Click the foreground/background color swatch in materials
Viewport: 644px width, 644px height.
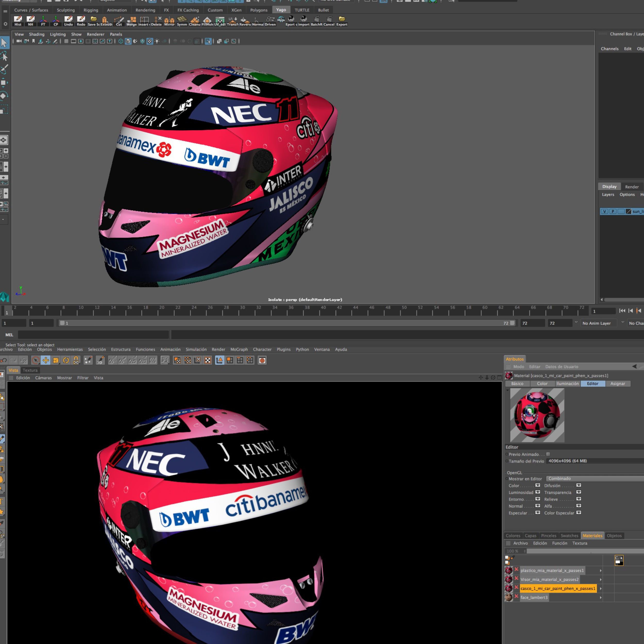pyautogui.click(x=619, y=560)
